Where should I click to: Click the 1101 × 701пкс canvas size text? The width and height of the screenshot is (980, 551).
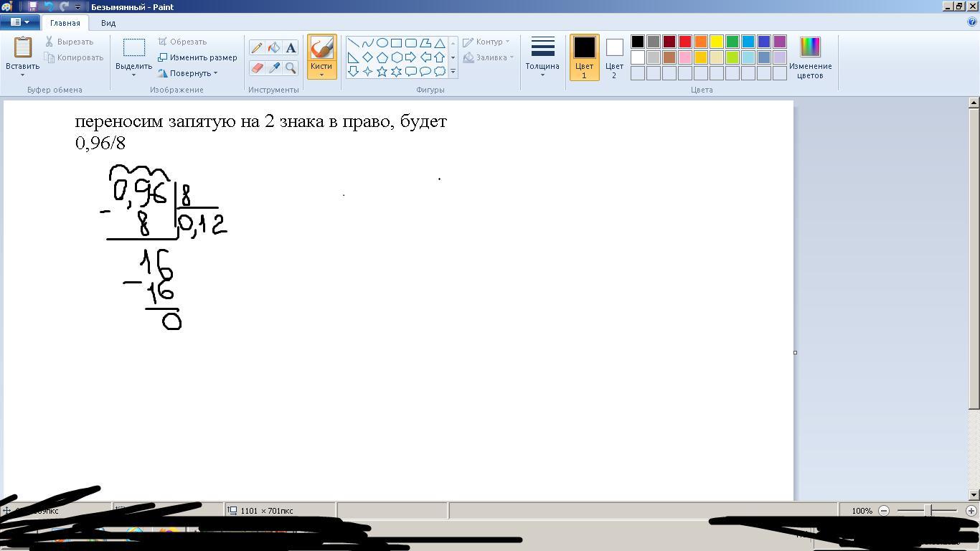pos(267,511)
